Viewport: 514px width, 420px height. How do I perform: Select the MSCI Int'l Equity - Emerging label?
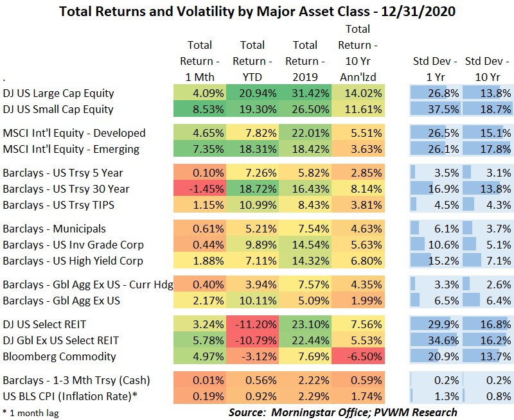tap(70, 149)
